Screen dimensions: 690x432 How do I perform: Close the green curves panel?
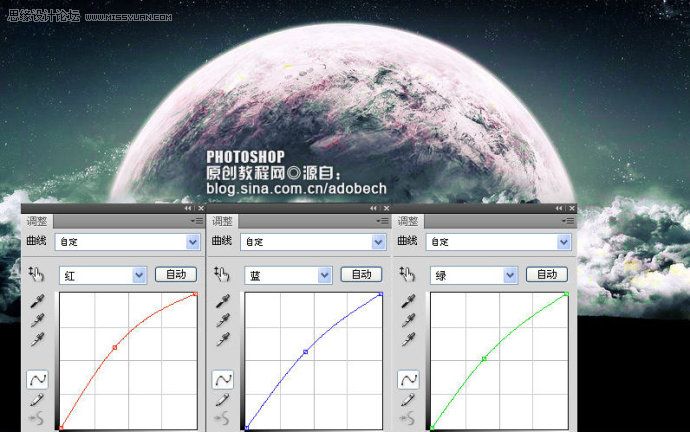[x=572, y=208]
